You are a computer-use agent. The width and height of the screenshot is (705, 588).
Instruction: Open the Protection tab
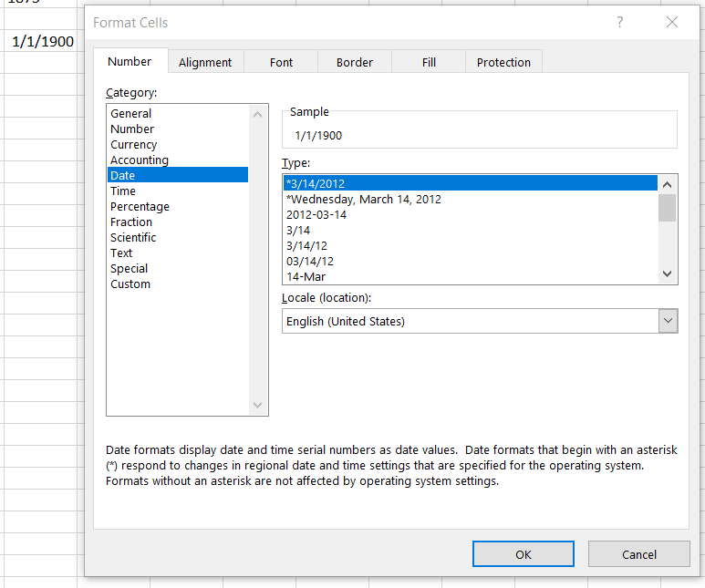(x=503, y=62)
